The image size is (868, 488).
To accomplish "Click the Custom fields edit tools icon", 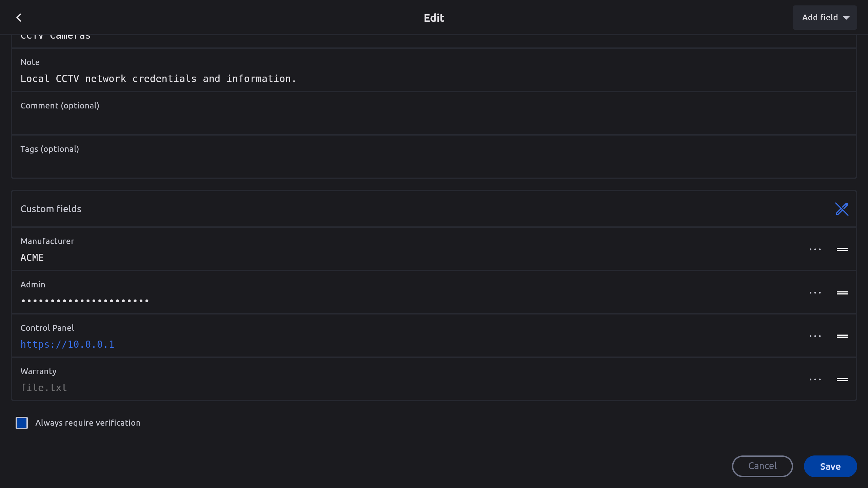I will pyautogui.click(x=842, y=209).
